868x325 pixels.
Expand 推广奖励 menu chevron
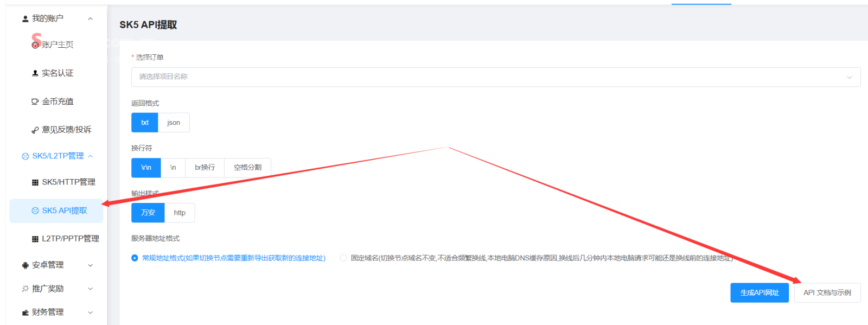[91, 289]
